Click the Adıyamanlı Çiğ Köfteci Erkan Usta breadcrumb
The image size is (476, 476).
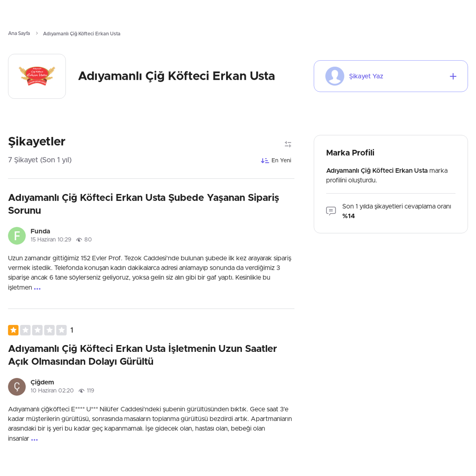click(82, 34)
